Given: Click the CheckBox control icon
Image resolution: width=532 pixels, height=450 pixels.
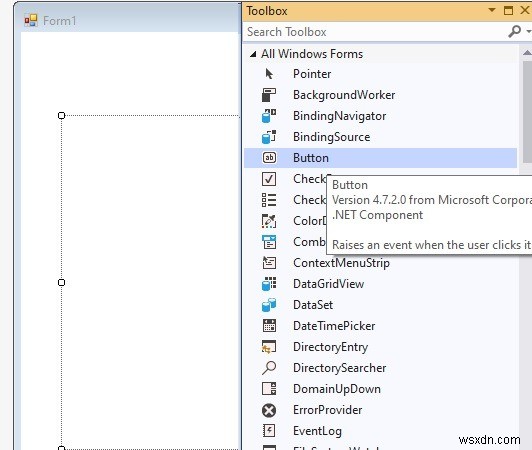Looking at the screenshot, I should pos(269,179).
